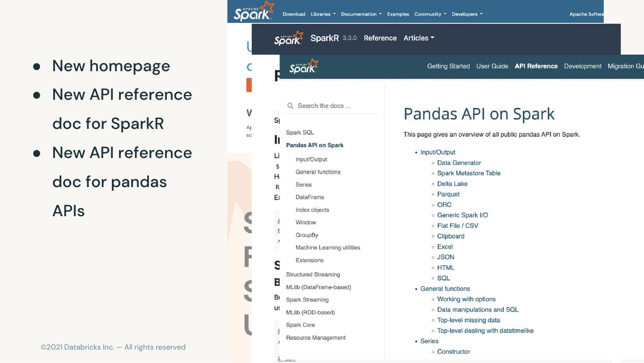Follow the Parquet link
The image size is (644, 363).
[x=448, y=194]
